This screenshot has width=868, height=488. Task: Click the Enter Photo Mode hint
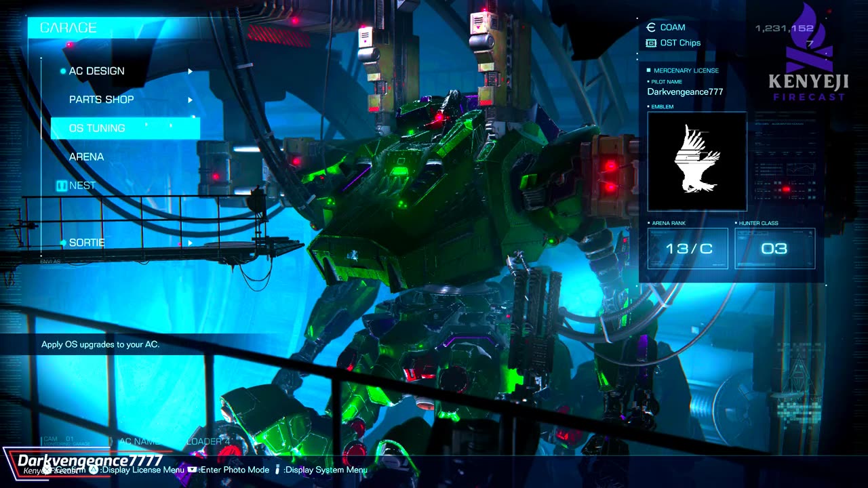pyautogui.click(x=234, y=470)
